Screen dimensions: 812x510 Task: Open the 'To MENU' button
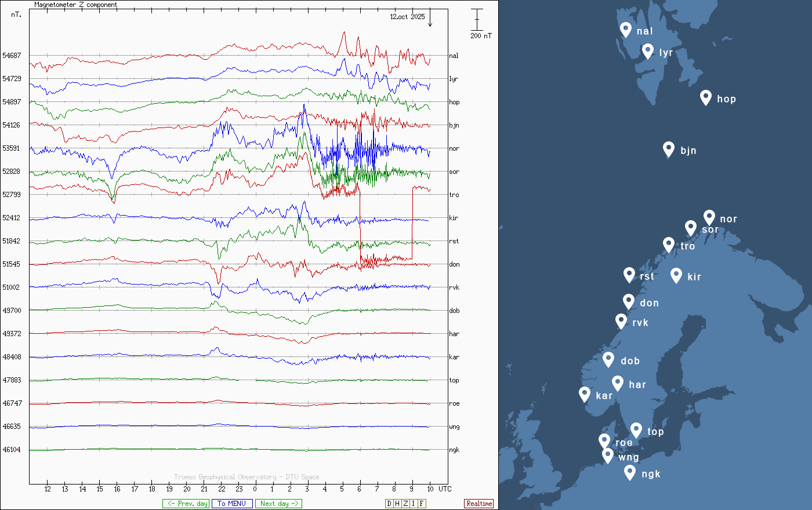(x=232, y=504)
